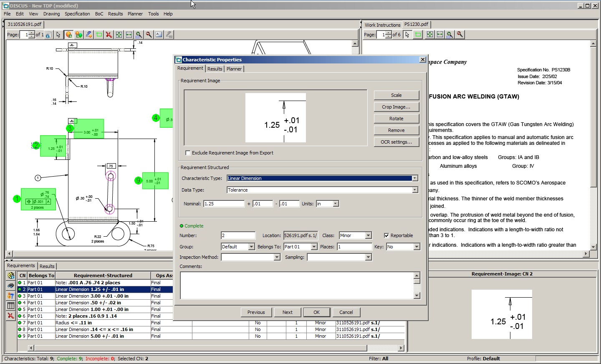Uncheck the Reportable checkbox

(386, 235)
